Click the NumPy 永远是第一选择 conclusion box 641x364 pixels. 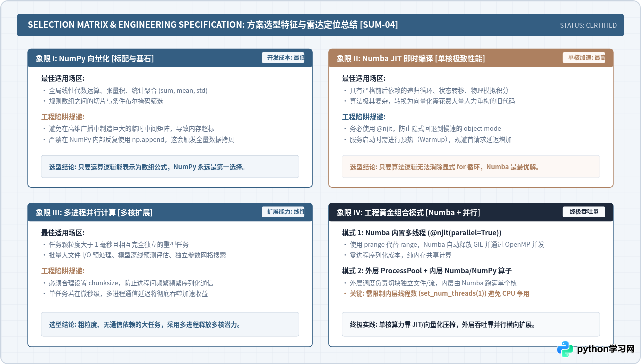170,167
